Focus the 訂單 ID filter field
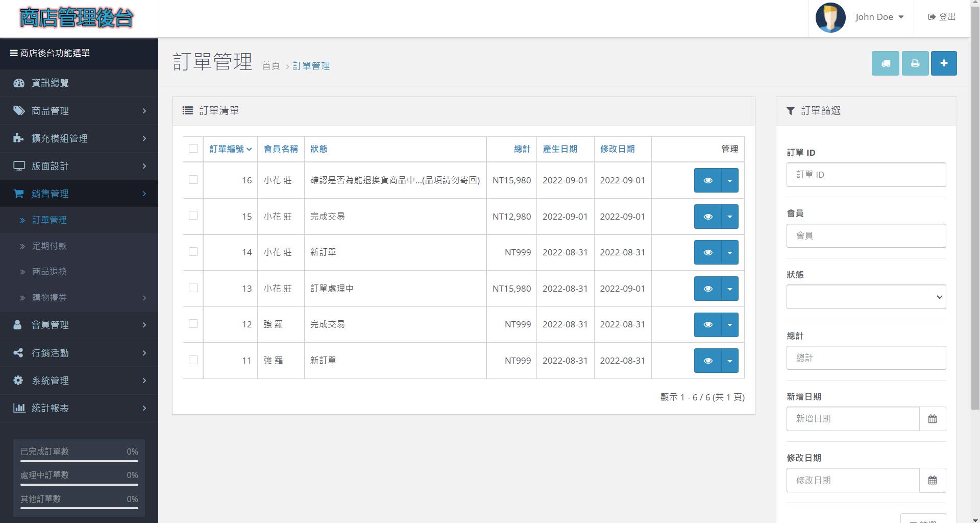Screen dimensions: 980x523 [866, 175]
